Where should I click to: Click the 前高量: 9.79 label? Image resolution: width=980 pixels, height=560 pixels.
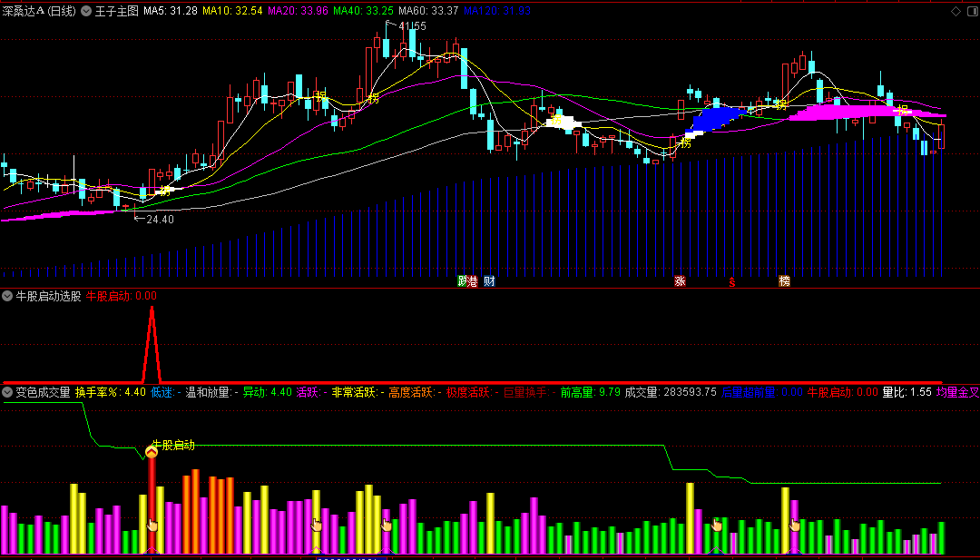coord(591,392)
